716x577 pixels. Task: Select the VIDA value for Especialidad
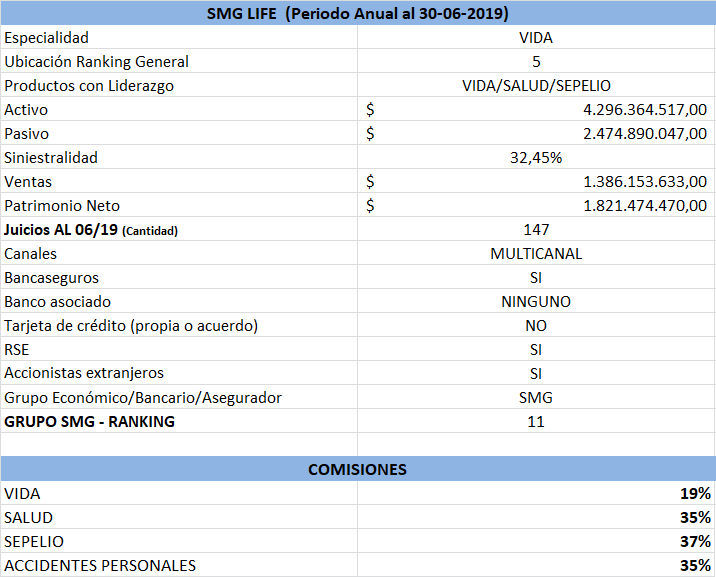536,37
